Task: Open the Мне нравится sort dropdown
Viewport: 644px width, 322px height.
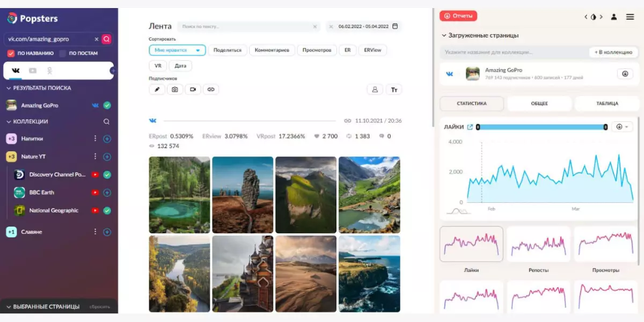Action: click(177, 50)
